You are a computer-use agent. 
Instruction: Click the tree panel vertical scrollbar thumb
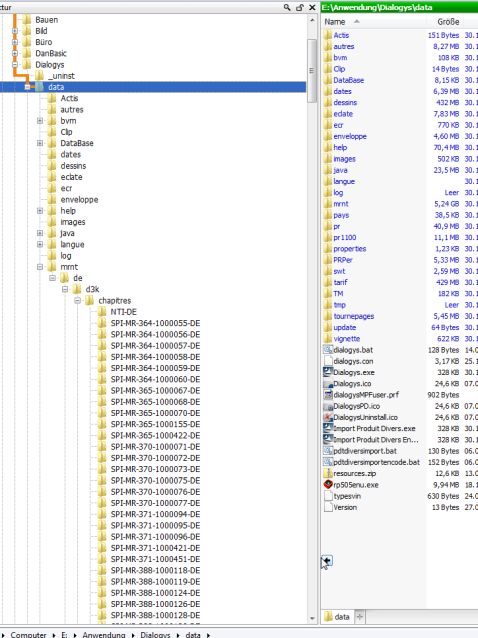click(x=312, y=70)
